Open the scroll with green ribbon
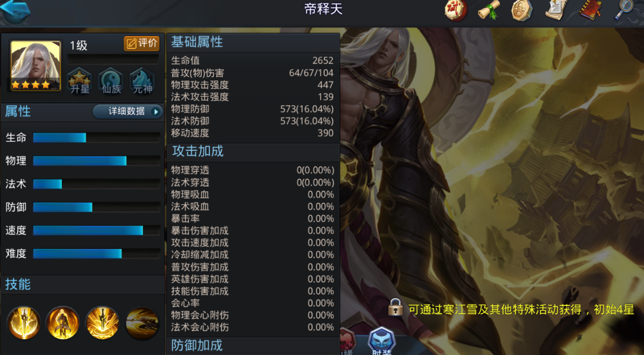The image size is (644, 355). tap(488, 10)
